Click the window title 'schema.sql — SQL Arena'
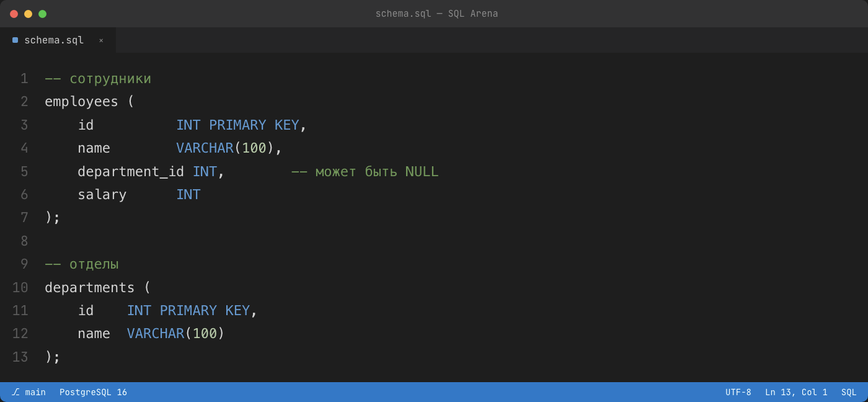The image size is (868, 402). 436,14
